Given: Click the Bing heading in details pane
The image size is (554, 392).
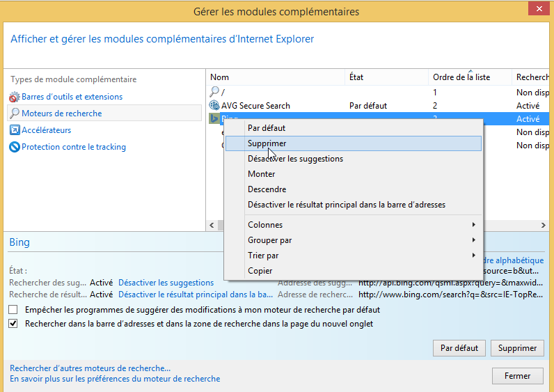Looking at the screenshot, I should click(19, 242).
